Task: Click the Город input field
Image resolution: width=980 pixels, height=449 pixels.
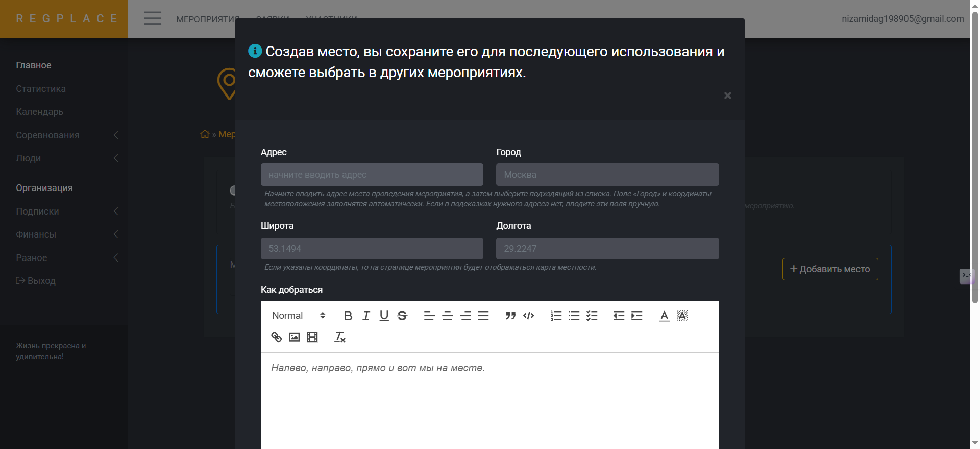Action: [607, 175]
